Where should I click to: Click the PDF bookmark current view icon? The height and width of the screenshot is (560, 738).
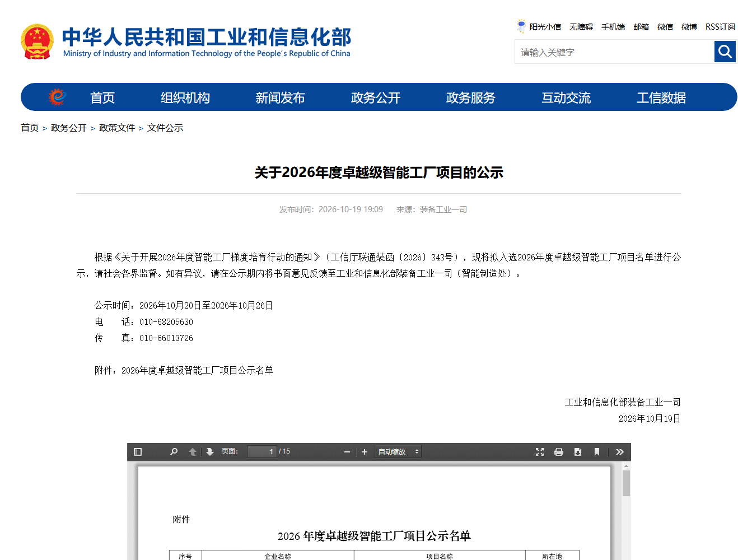[597, 452]
